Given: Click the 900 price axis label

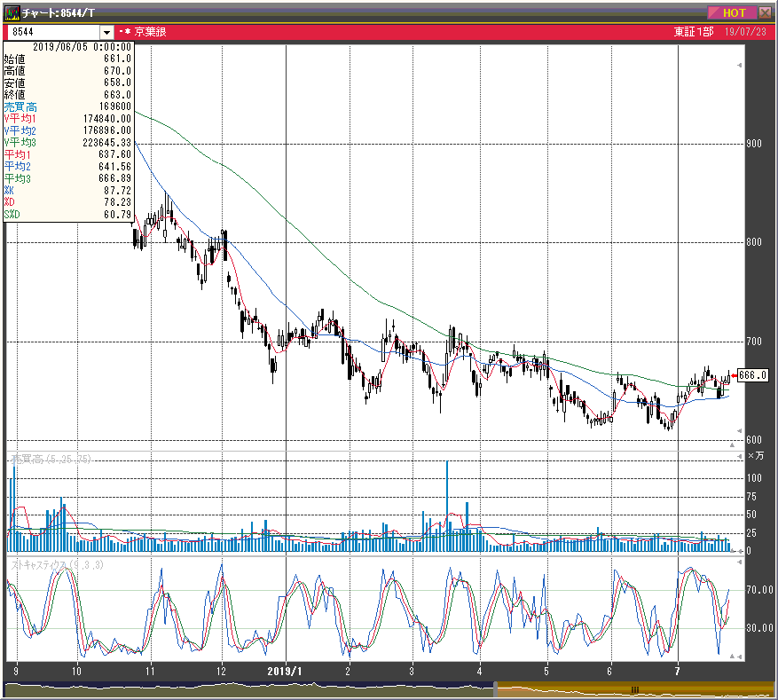Looking at the screenshot, I should click(x=754, y=144).
